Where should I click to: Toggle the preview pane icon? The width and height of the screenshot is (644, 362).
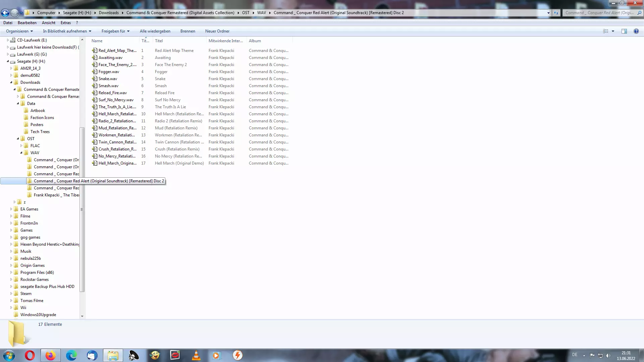tap(624, 31)
